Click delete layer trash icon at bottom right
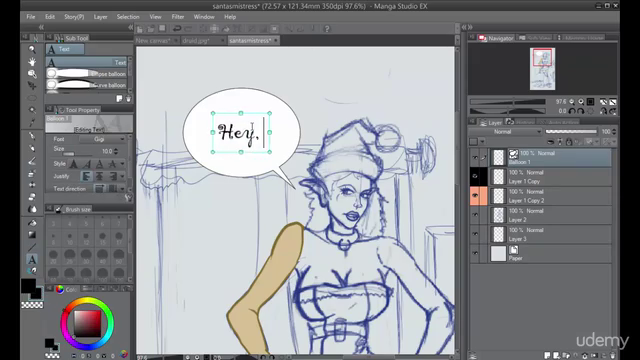This screenshot has width=640, height=360. pyautogui.click(x=612, y=356)
